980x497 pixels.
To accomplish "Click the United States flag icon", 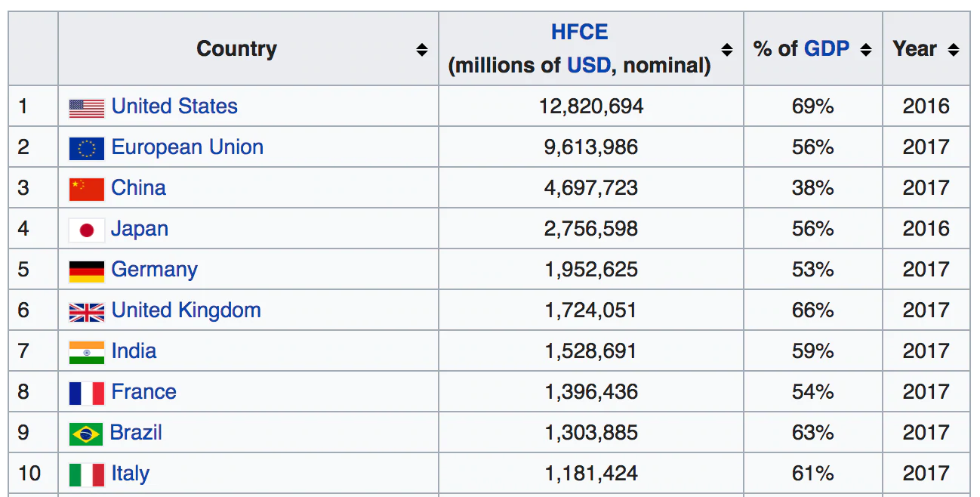I will click(x=87, y=107).
